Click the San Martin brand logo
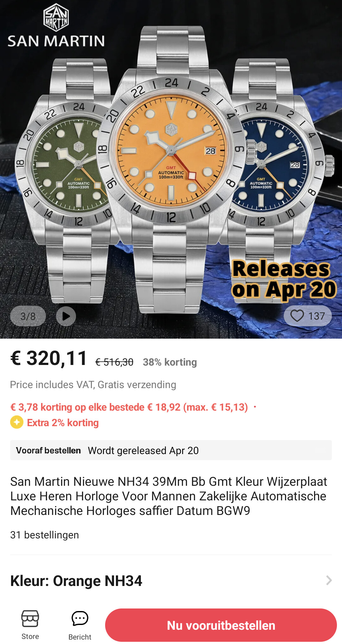Viewport: 342px width, 644px height. [56, 26]
